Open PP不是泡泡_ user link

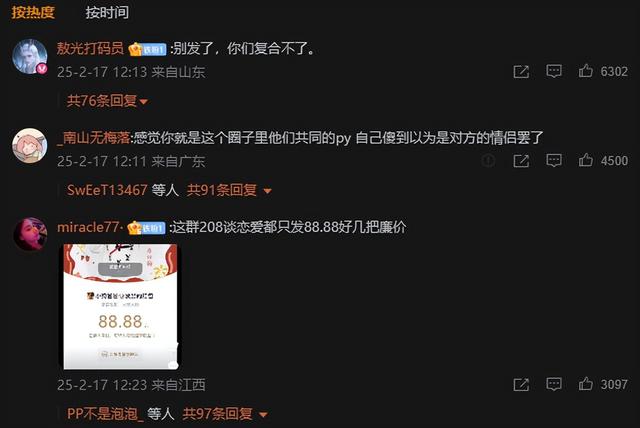pos(105,414)
